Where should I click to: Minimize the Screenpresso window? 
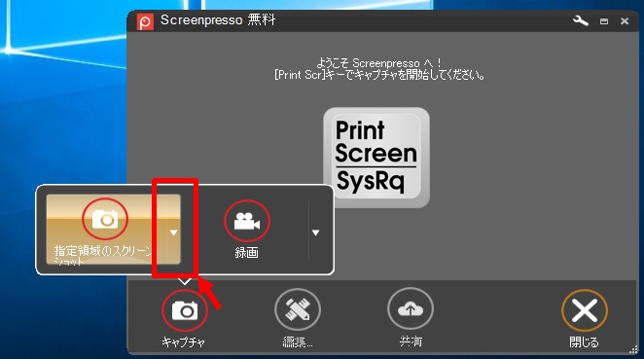tap(604, 21)
